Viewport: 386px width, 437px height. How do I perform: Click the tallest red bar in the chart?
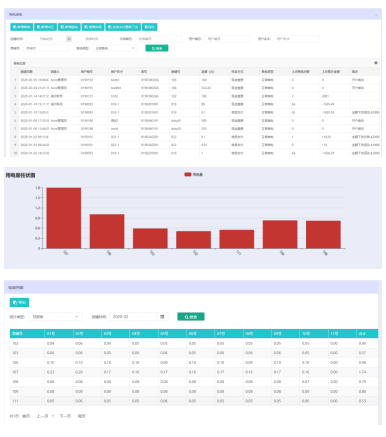click(x=64, y=218)
